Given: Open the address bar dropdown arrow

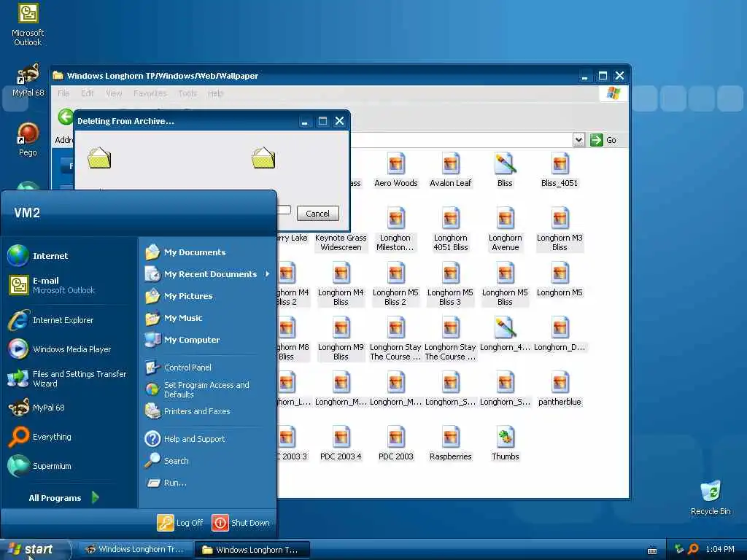Looking at the screenshot, I should point(578,140).
